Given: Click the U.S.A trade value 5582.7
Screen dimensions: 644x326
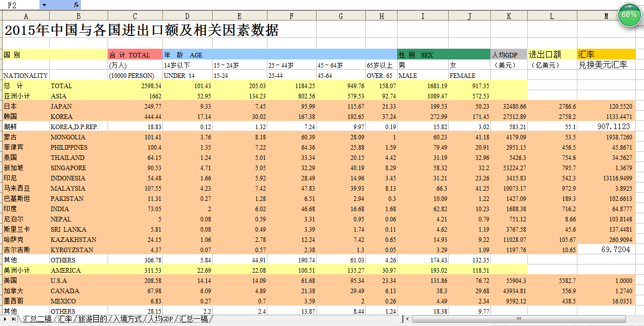Looking at the screenshot, I should (552, 280).
